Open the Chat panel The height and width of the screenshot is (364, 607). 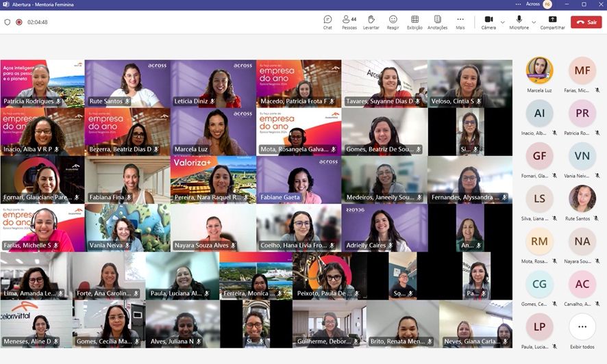coord(327,22)
